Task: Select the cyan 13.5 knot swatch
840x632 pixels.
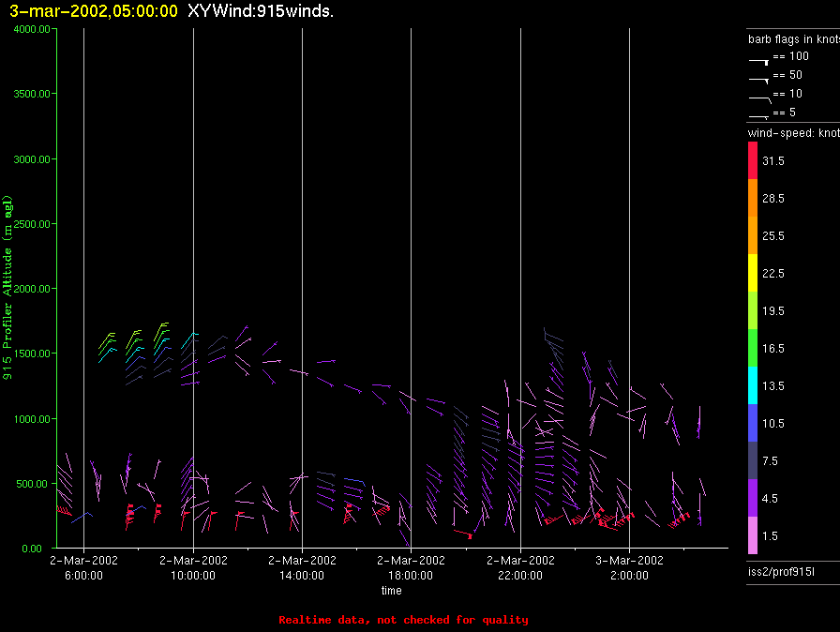Action: pyautogui.click(x=753, y=385)
